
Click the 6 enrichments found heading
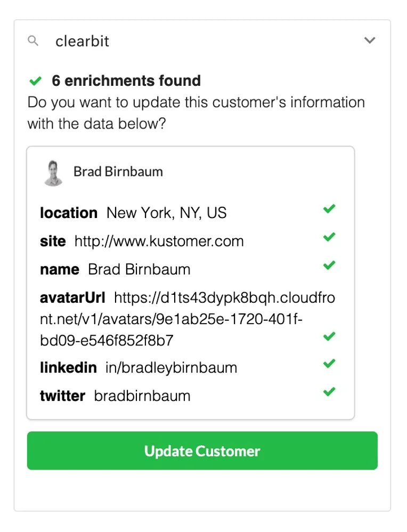click(126, 81)
